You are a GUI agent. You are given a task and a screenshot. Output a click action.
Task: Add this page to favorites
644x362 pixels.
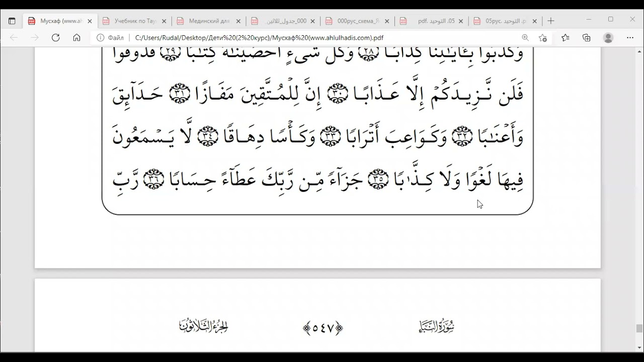coord(542,38)
